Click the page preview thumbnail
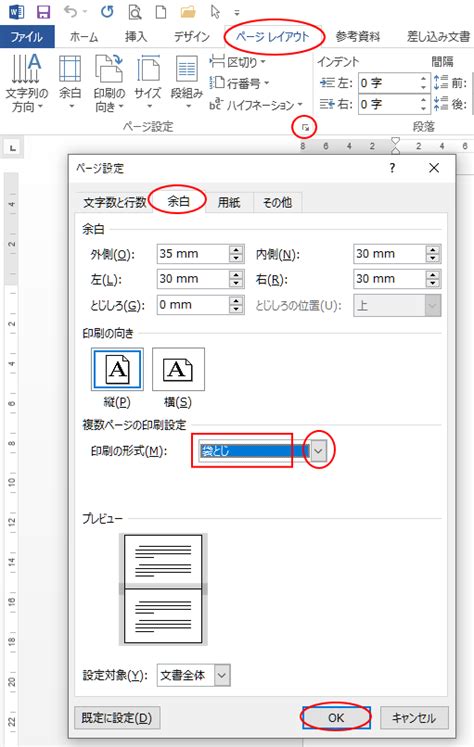 click(x=163, y=589)
